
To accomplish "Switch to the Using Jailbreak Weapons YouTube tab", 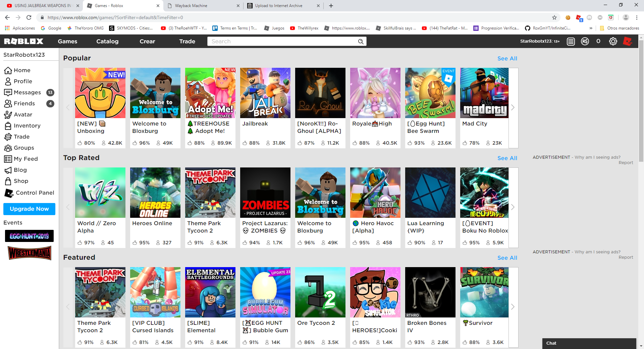I will pos(43,6).
